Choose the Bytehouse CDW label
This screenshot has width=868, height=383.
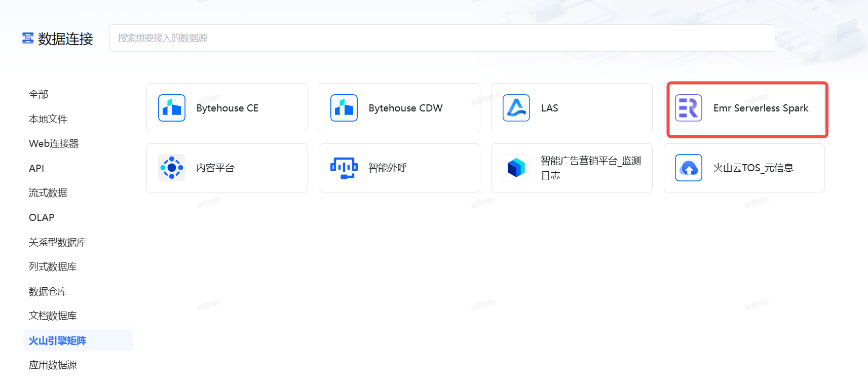point(405,108)
